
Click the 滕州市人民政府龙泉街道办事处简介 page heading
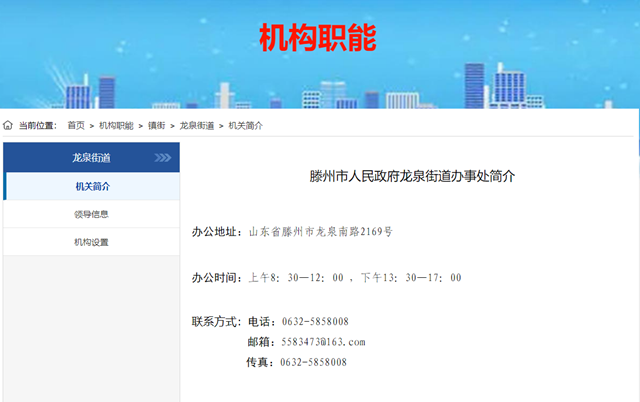pyautogui.click(x=411, y=176)
